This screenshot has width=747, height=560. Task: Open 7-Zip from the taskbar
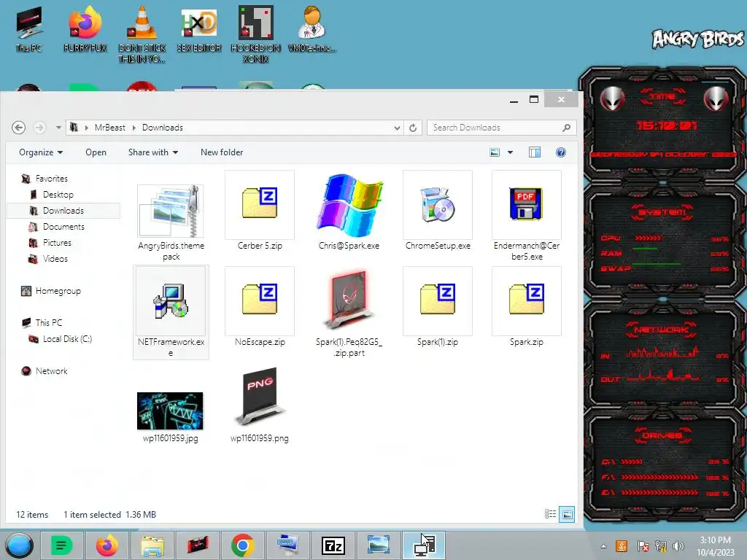(333, 545)
